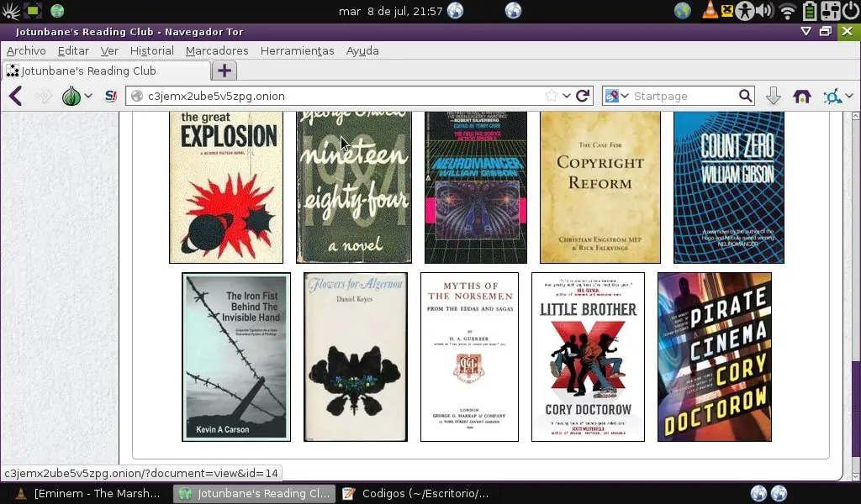Restore the browser window size

tap(826, 31)
